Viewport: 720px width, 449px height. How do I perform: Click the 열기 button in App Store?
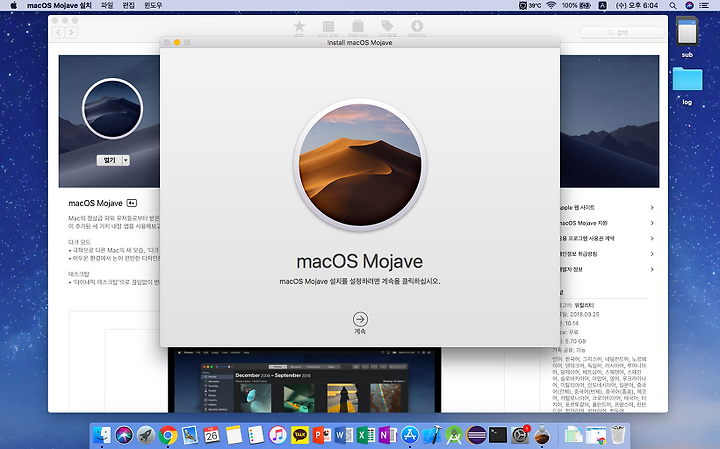click(x=109, y=160)
